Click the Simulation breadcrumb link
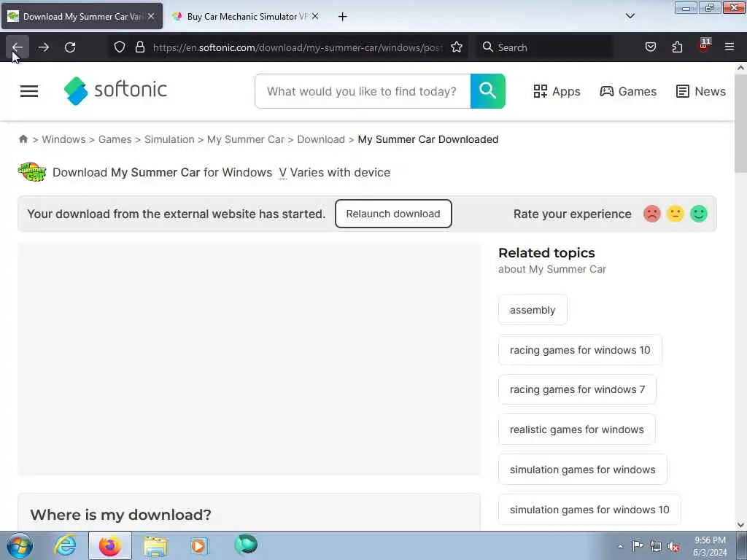 click(x=169, y=139)
